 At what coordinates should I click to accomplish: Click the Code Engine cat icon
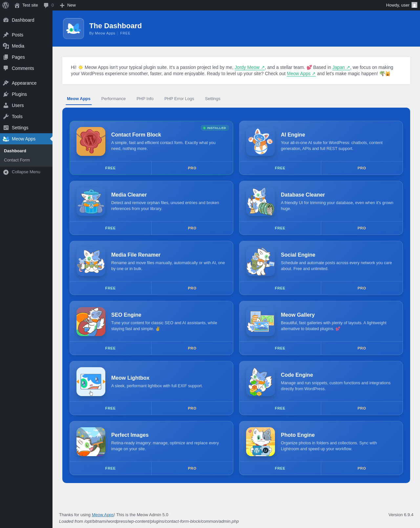(x=261, y=382)
